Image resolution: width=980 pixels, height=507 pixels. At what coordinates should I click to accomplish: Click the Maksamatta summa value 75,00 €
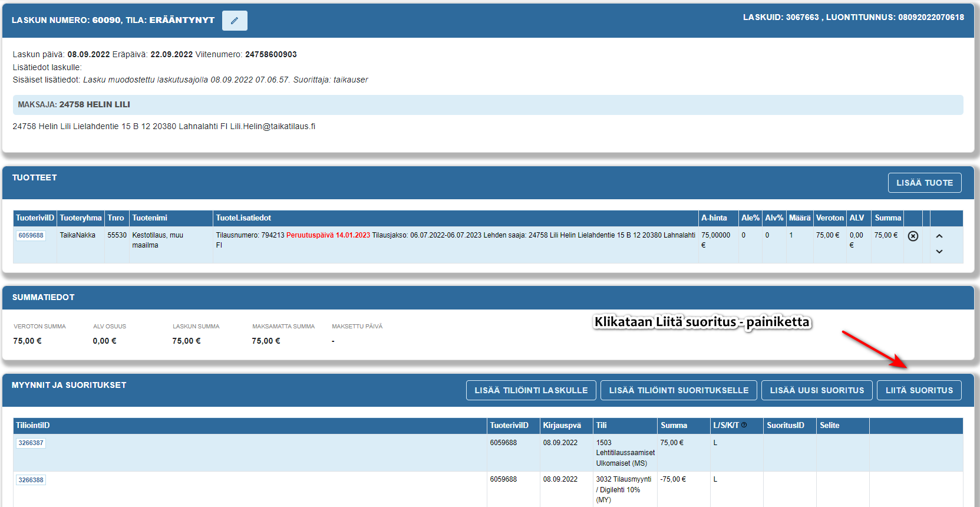point(266,341)
